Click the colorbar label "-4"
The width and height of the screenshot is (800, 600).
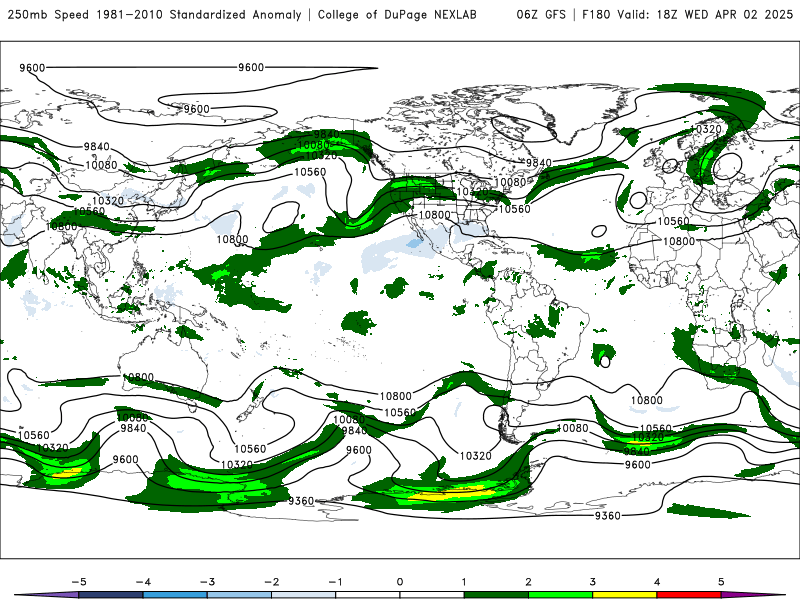(x=143, y=582)
